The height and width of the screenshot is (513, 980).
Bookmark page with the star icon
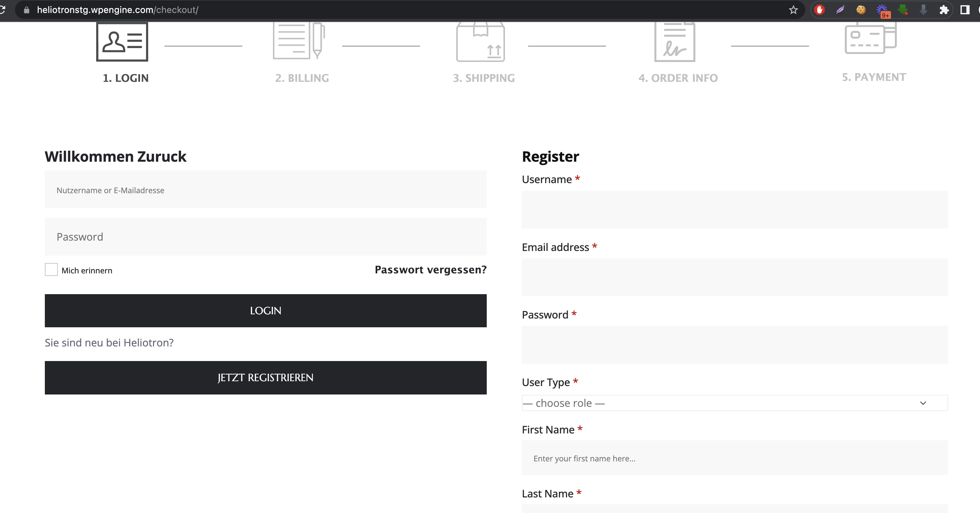tap(793, 10)
